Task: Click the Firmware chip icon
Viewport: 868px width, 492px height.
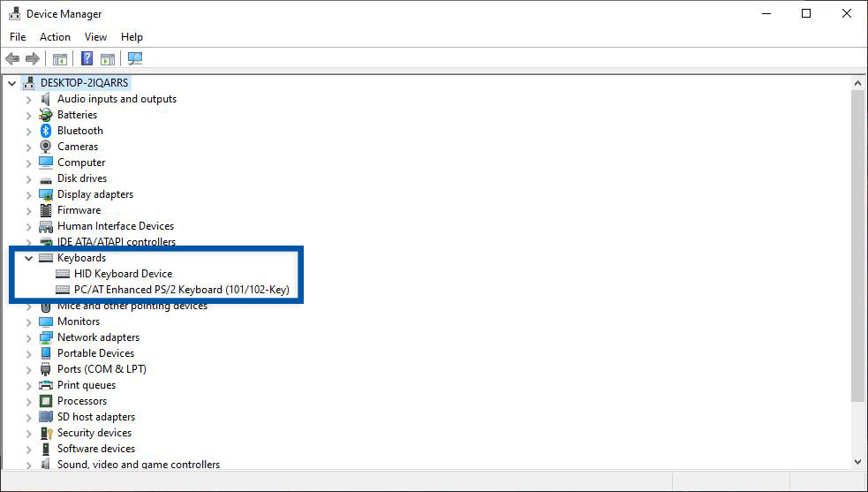Action: pos(45,210)
